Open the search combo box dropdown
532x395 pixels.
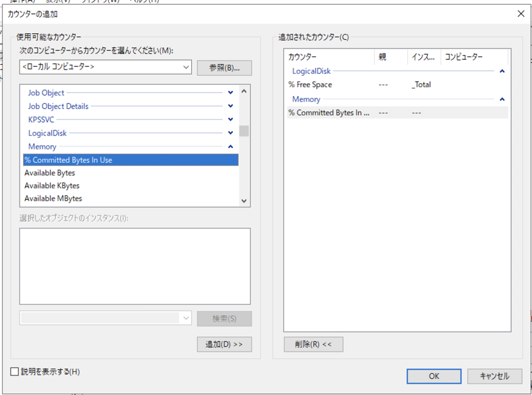pos(186,318)
